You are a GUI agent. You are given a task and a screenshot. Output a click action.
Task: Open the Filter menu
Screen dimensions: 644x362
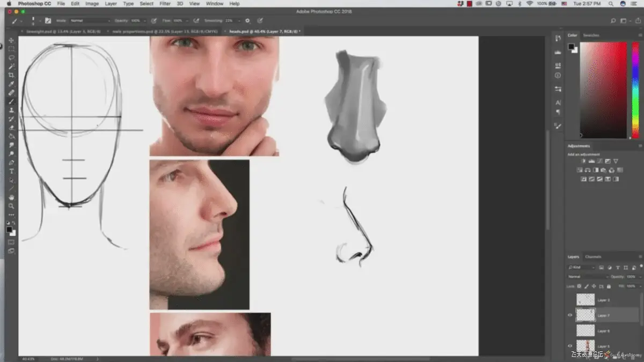pos(165,4)
